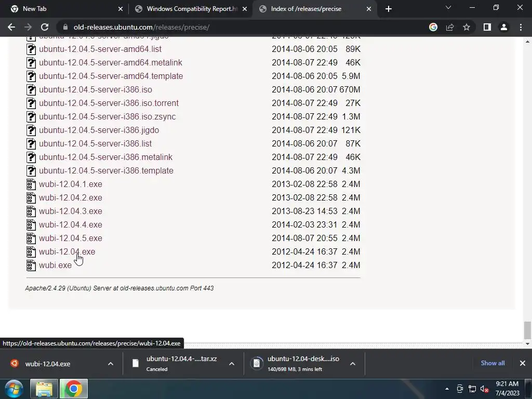
Task: Click unknown-file icon beside server-amd64.list
Action: [x=31, y=49]
